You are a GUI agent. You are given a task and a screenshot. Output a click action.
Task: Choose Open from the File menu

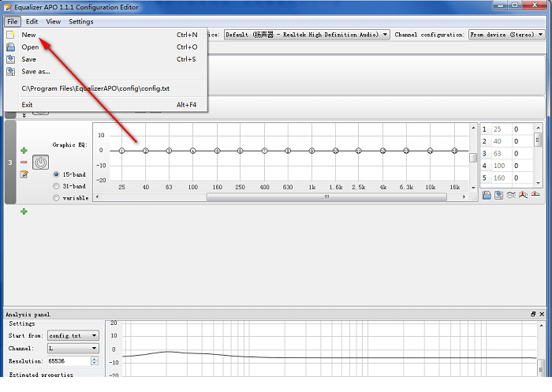[106, 47]
